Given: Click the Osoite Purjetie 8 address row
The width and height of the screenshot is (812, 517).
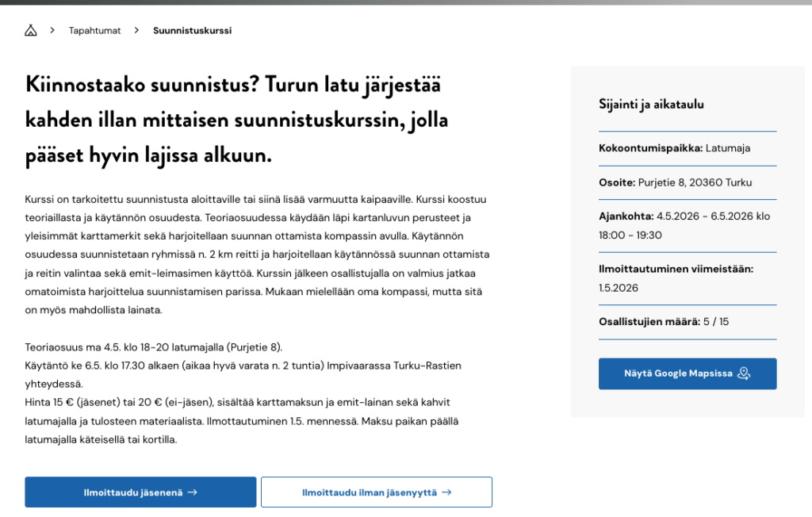Looking at the screenshot, I should click(675, 182).
